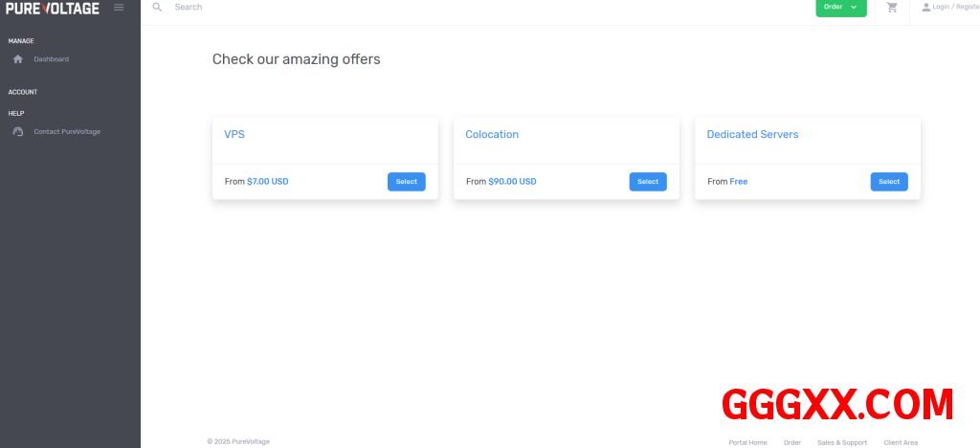Select the VPS offer
Screen dimensions: 980x448
pyautogui.click(x=407, y=182)
